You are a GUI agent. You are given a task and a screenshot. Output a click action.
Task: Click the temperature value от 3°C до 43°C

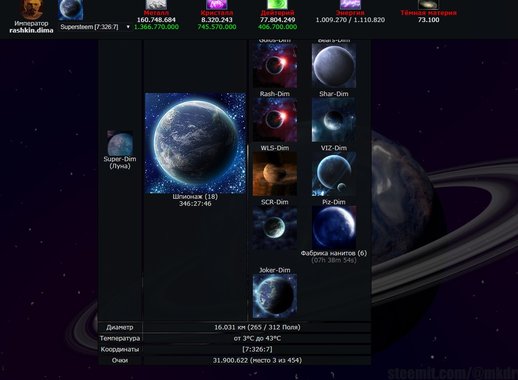(x=257, y=338)
